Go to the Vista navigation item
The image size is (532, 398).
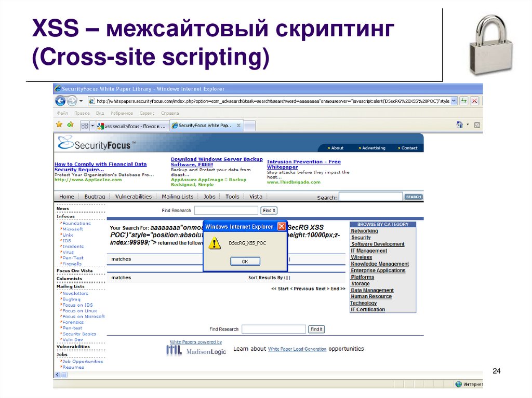(x=256, y=197)
